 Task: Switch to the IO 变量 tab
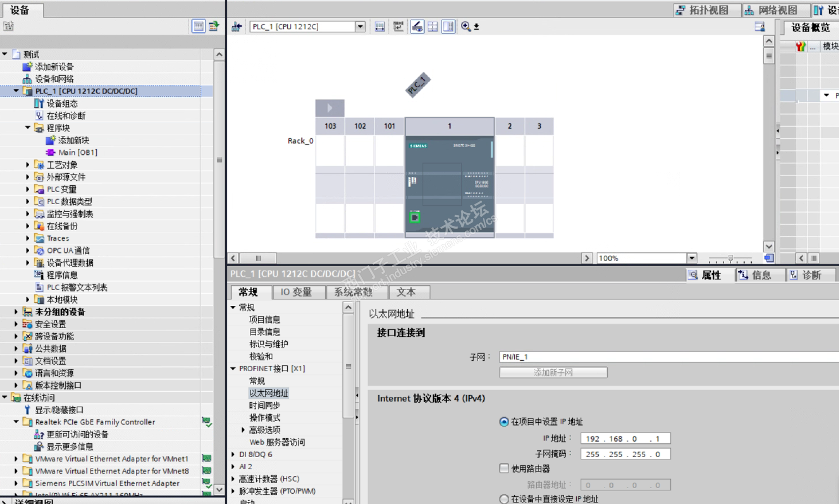296,292
